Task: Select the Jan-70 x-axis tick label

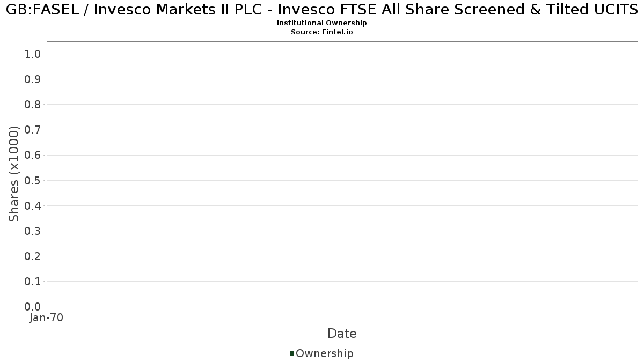Action: click(46, 318)
